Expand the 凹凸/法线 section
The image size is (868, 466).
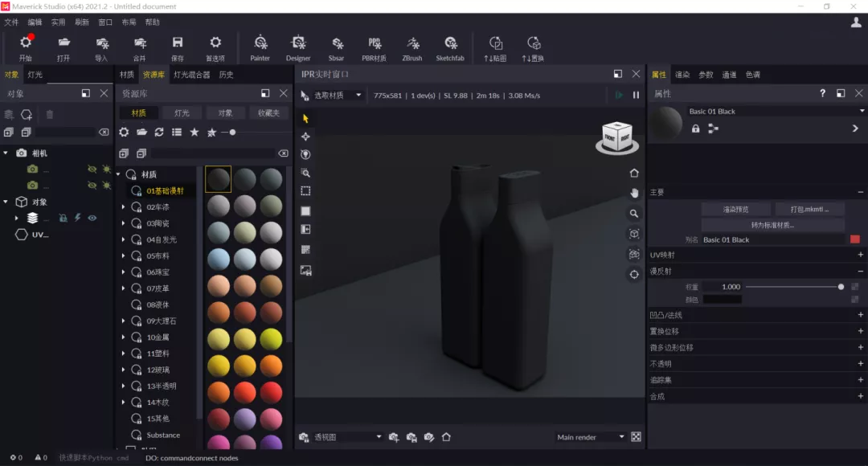860,315
